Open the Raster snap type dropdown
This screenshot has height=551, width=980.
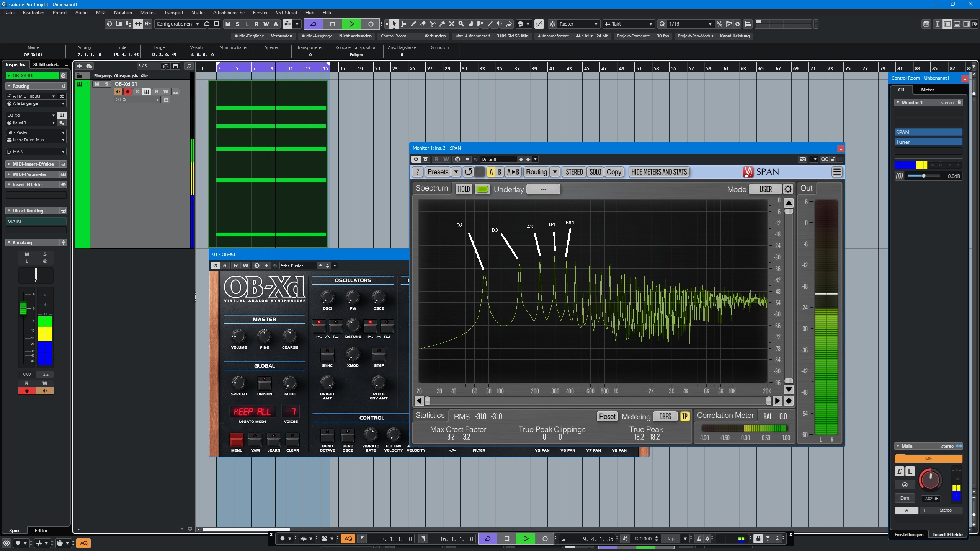(578, 24)
